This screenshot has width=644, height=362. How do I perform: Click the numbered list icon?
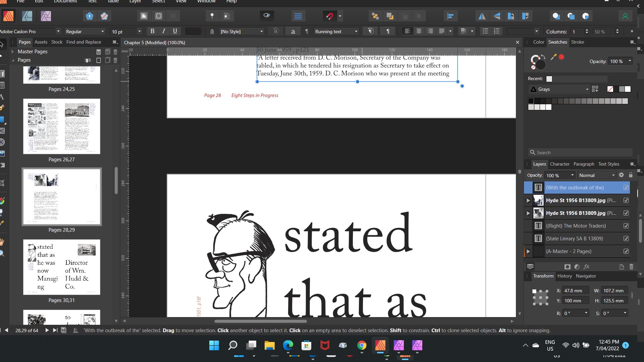coord(496,31)
